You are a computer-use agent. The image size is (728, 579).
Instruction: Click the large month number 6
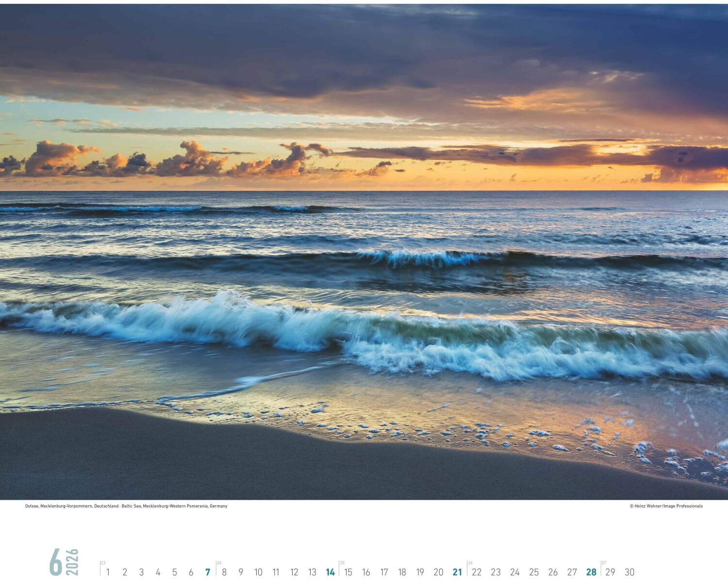point(56,562)
